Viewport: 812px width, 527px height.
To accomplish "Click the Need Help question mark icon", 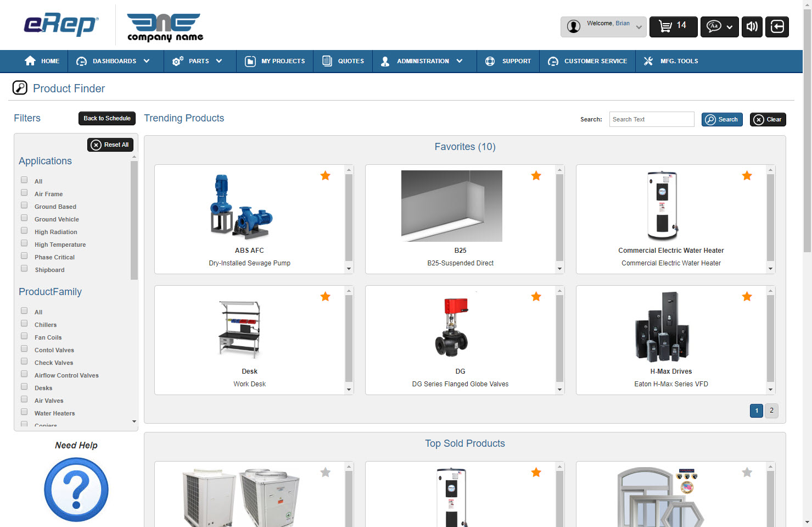I will point(76,490).
